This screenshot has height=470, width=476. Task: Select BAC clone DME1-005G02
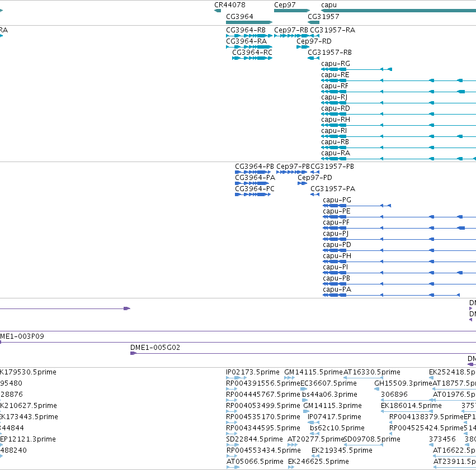point(155,348)
